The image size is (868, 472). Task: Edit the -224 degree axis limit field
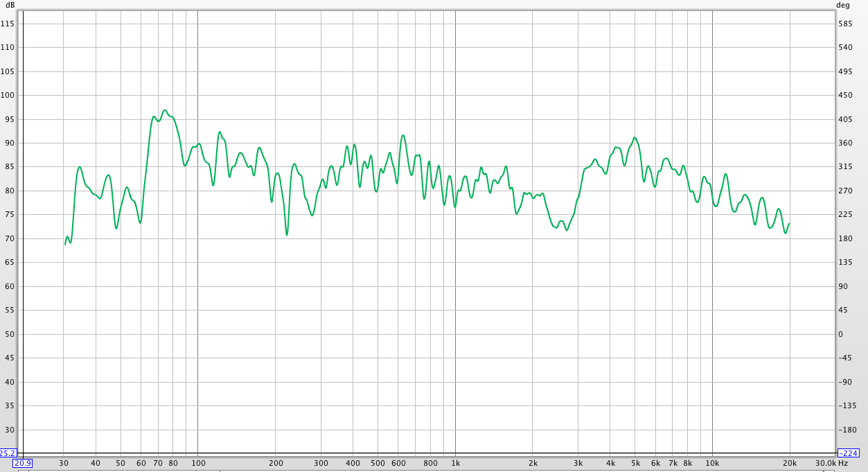point(849,453)
